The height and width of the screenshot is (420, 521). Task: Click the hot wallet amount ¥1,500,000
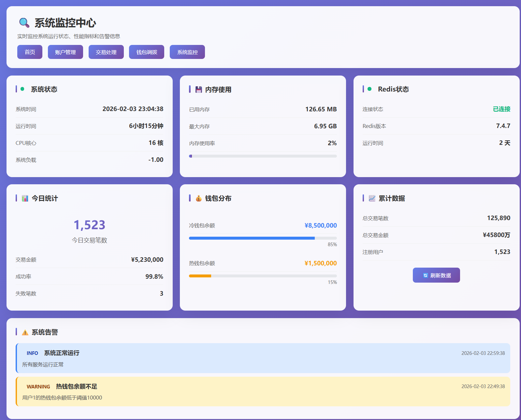(x=321, y=263)
